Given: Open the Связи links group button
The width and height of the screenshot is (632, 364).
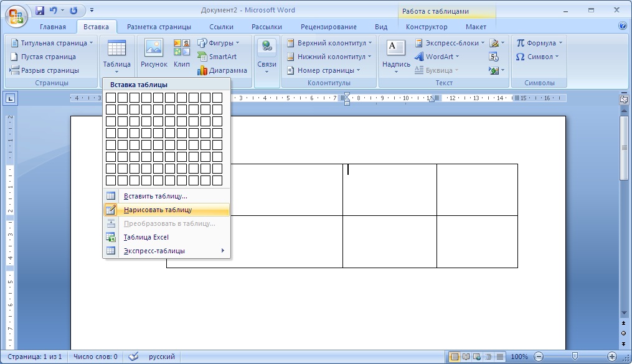Looking at the screenshot, I should tap(267, 57).
